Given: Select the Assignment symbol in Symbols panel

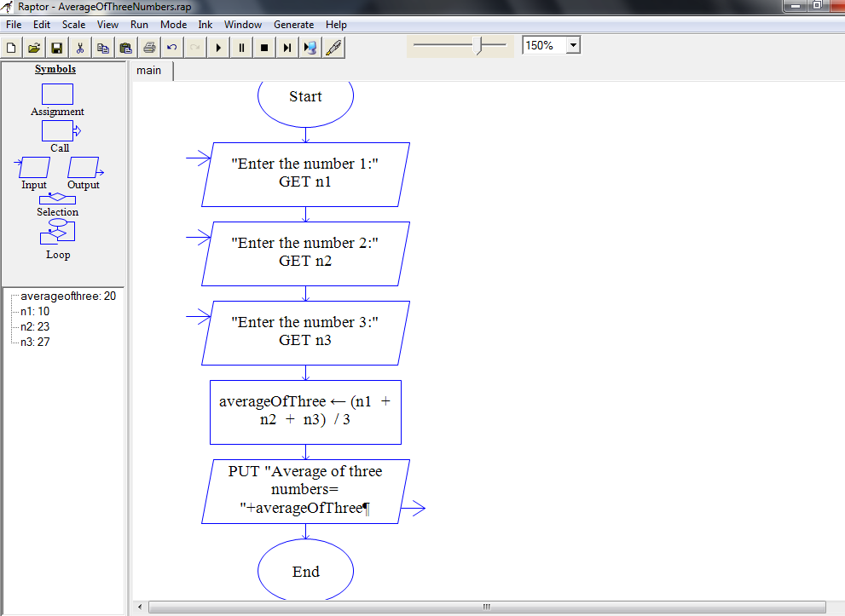Looking at the screenshot, I should [x=57, y=92].
